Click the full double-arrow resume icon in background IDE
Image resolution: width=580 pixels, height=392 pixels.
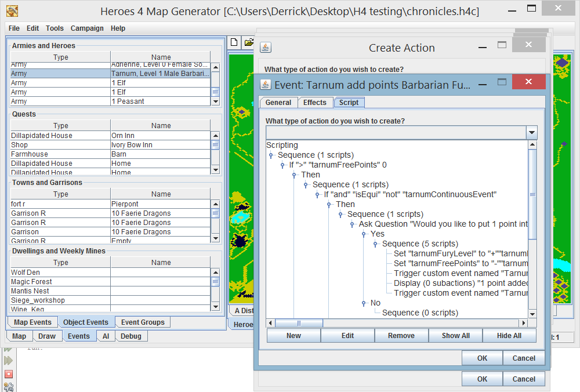click(x=8, y=360)
